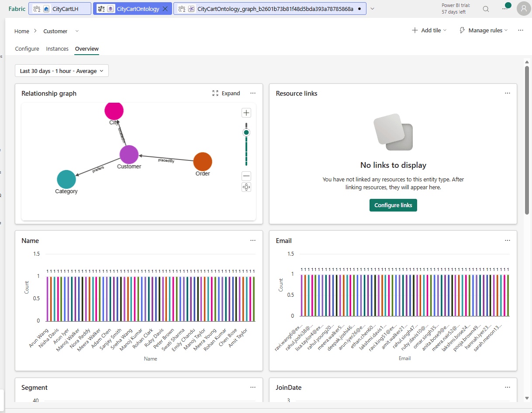Go to the Home breadcrumb
Image resolution: width=532 pixels, height=413 pixels.
pos(22,31)
